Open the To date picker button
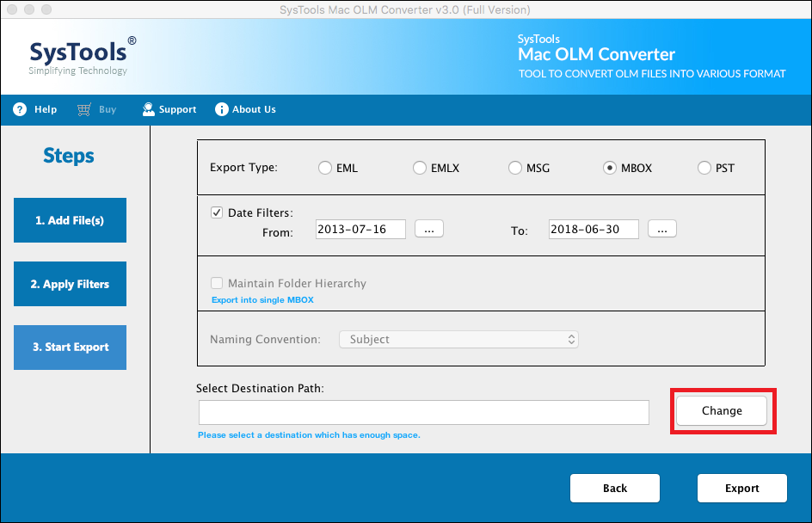 click(662, 229)
